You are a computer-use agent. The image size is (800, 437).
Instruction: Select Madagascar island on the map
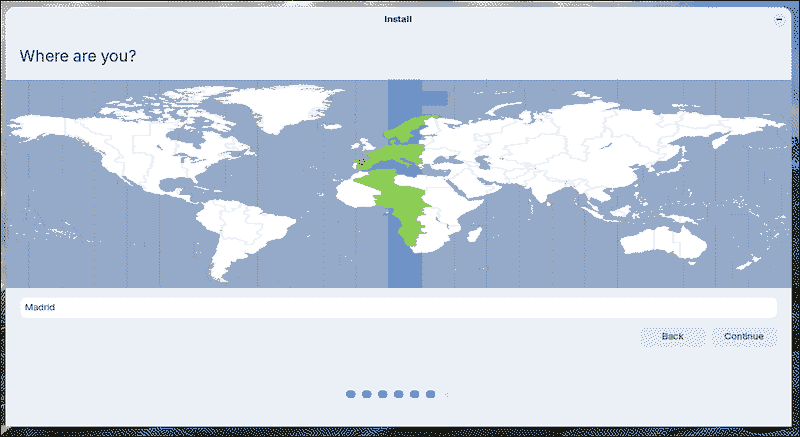(x=474, y=235)
